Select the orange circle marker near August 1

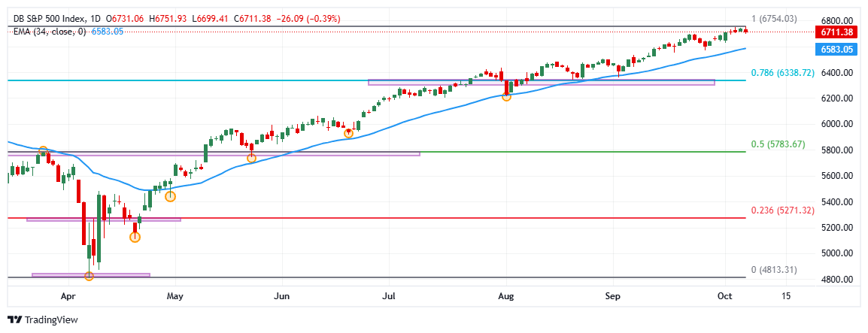point(506,97)
